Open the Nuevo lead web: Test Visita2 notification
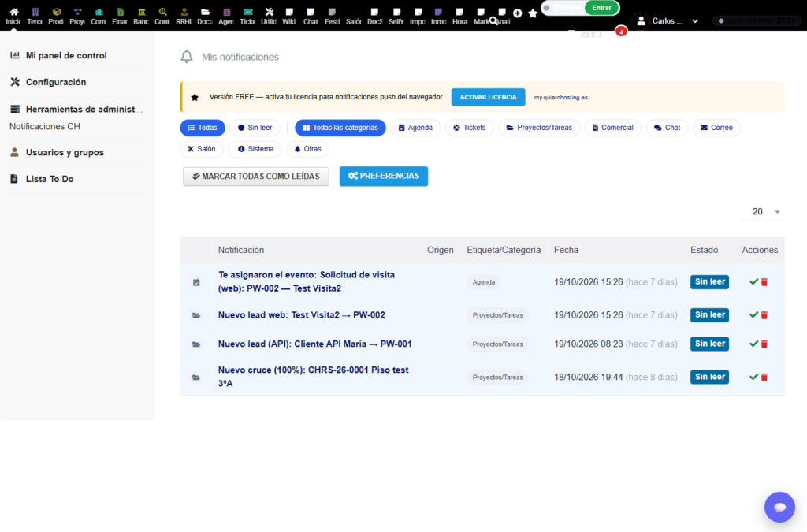Image resolution: width=807 pixels, height=532 pixels. coord(301,315)
